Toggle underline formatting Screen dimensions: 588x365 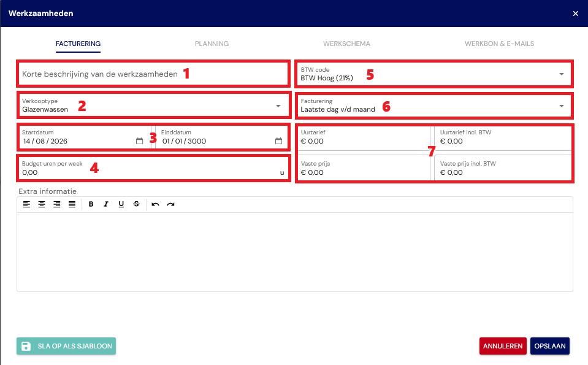pos(121,204)
